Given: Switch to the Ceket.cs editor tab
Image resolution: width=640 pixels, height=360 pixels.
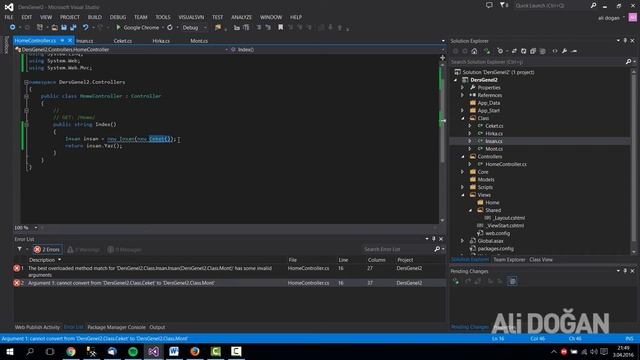Looking at the screenshot, I should tap(123, 41).
